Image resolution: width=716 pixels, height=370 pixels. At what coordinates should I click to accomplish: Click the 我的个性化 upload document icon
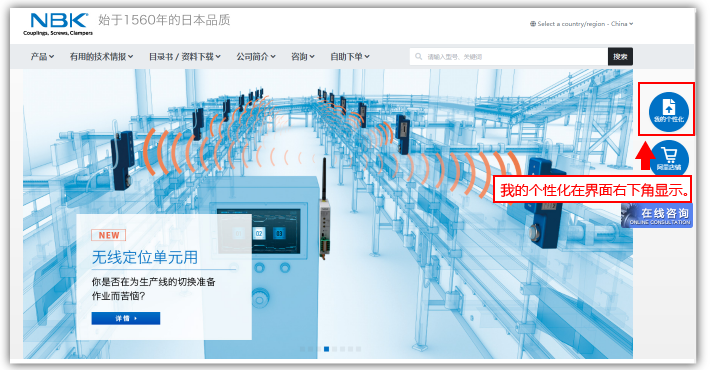pyautogui.click(x=669, y=112)
